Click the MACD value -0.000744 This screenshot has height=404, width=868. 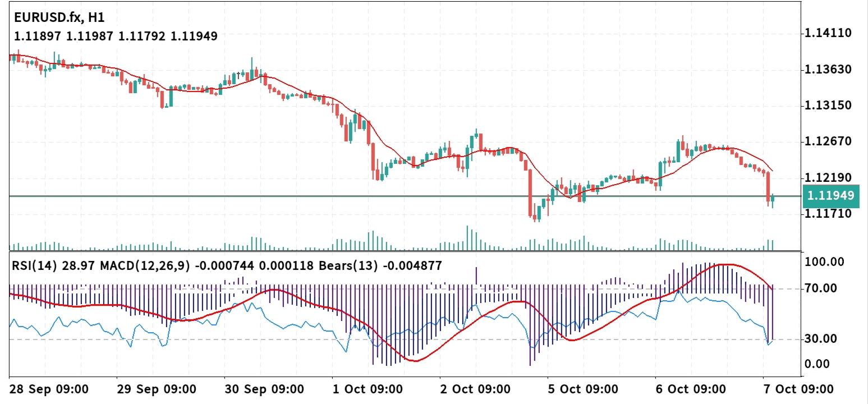pyautogui.click(x=224, y=266)
